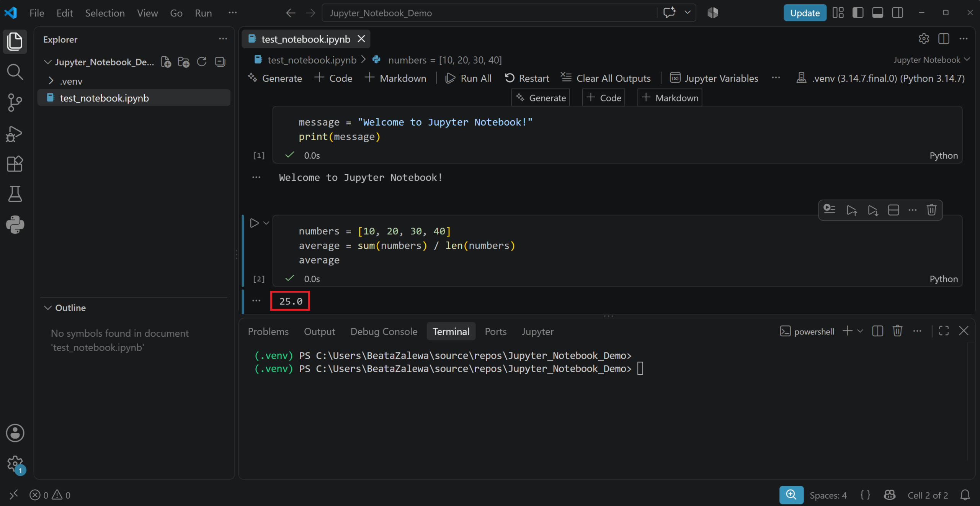Select test_notebook.ipynb in Explorer

coord(134,98)
